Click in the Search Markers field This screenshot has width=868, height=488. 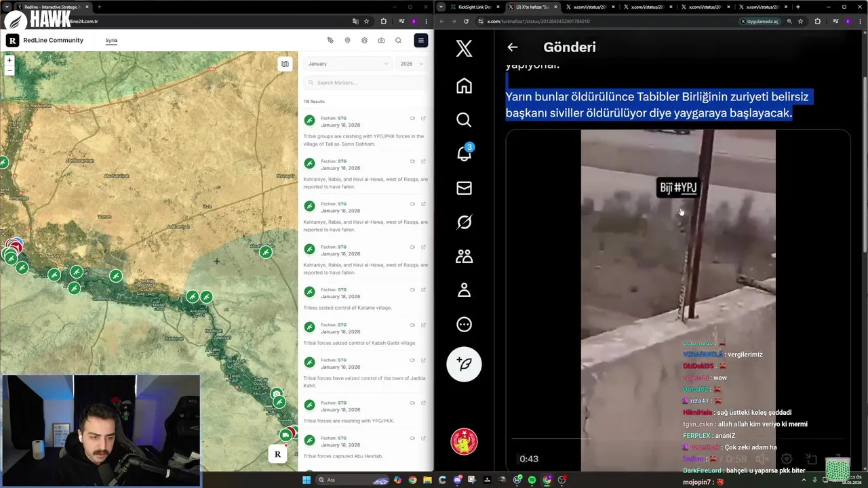pos(365,83)
